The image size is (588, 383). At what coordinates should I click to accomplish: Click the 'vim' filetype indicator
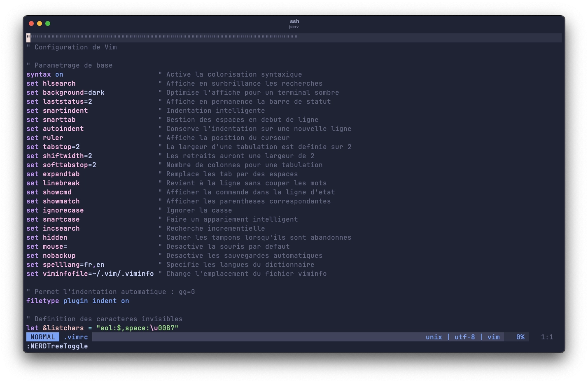tap(494, 337)
